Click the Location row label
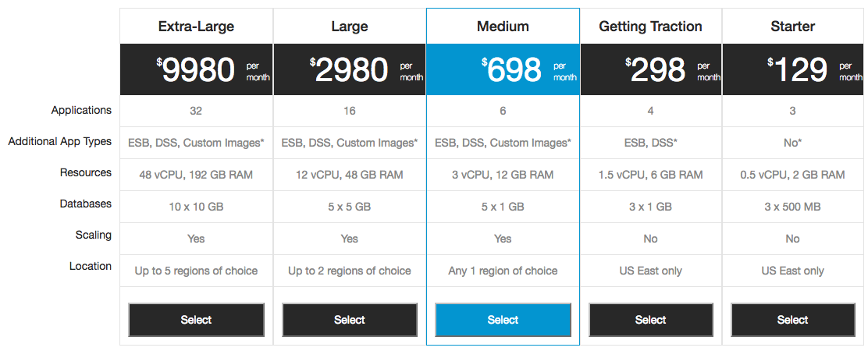Screen dimensions: 868x351 coord(91,266)
